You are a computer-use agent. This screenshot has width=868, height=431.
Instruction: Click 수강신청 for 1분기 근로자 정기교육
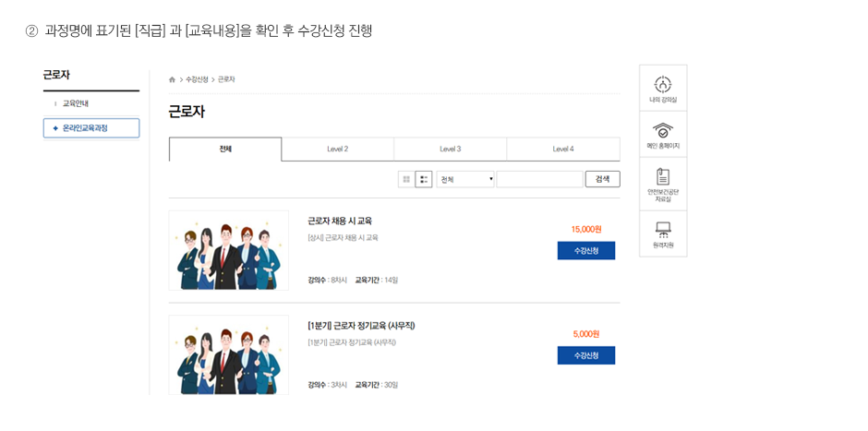[586, 355]
